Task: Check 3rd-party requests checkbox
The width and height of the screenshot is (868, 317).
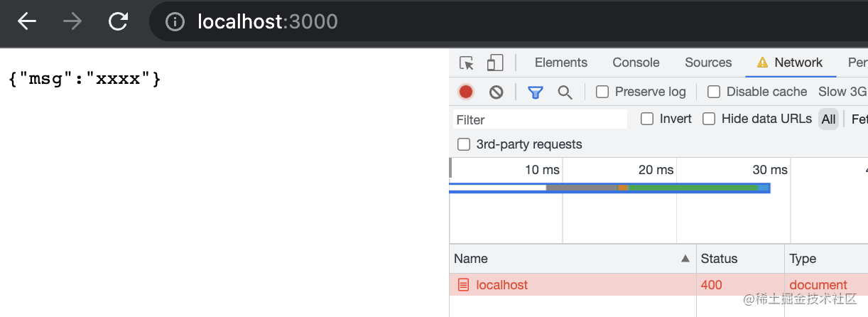Action: click(464, 144)
